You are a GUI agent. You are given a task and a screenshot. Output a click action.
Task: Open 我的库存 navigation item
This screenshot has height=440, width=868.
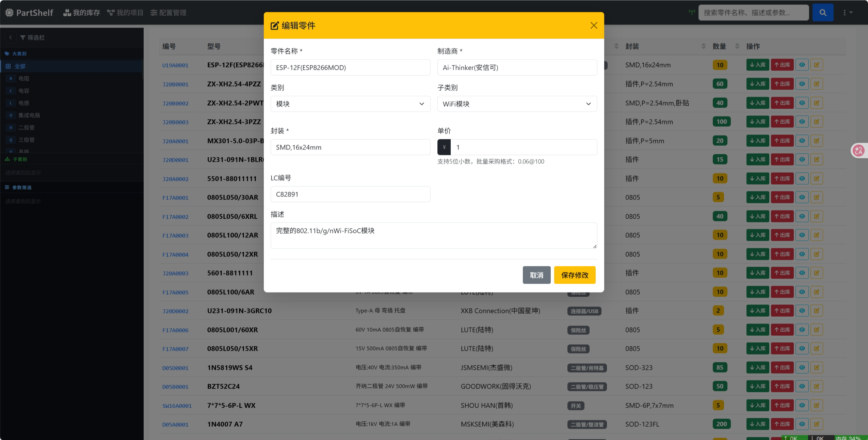[82, 13]
